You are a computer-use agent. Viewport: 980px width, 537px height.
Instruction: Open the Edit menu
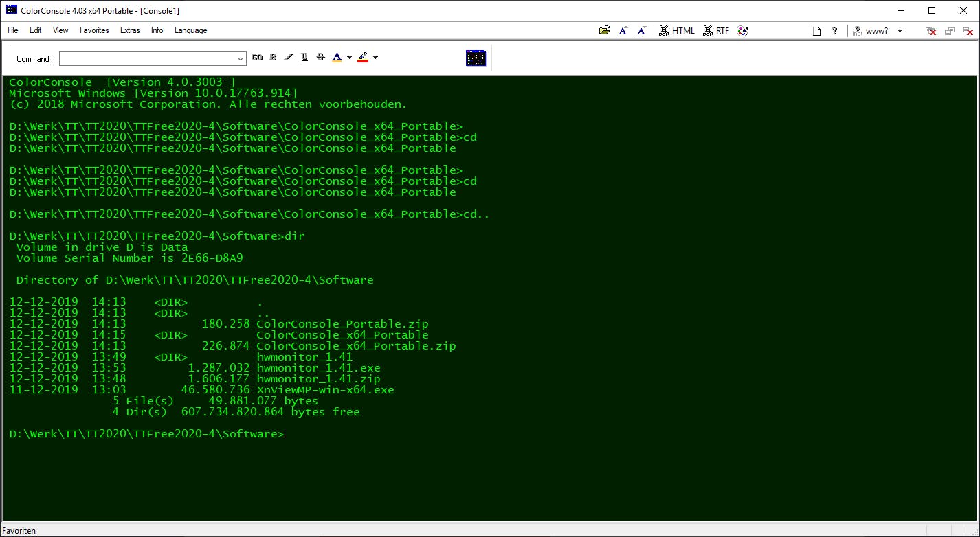click(x=36, y=30)
